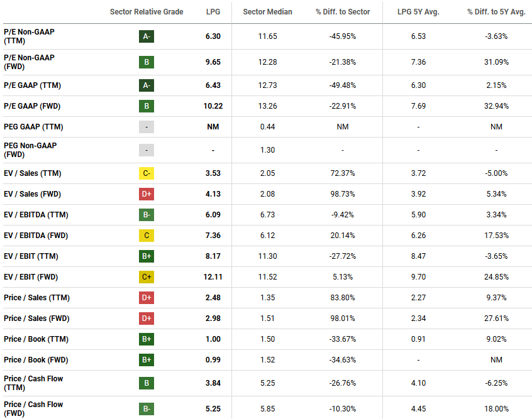Click the gray dash badge for PEG GAAP (TTM)

[147, 127]
